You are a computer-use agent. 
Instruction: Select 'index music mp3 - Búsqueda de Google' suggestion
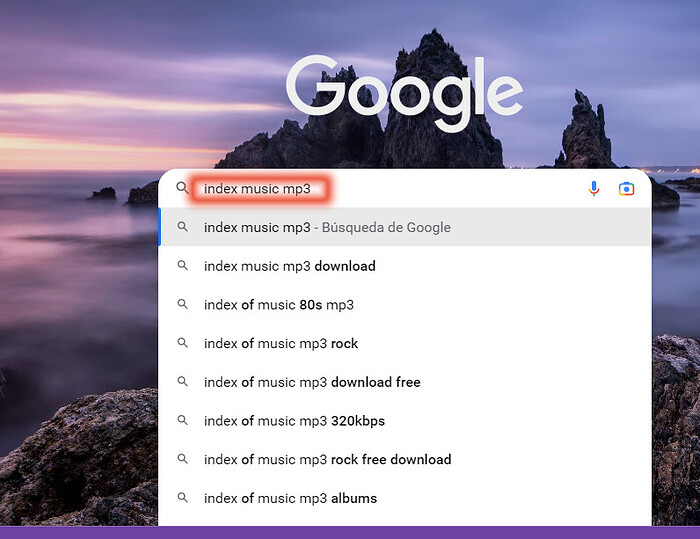click(405, 227)
